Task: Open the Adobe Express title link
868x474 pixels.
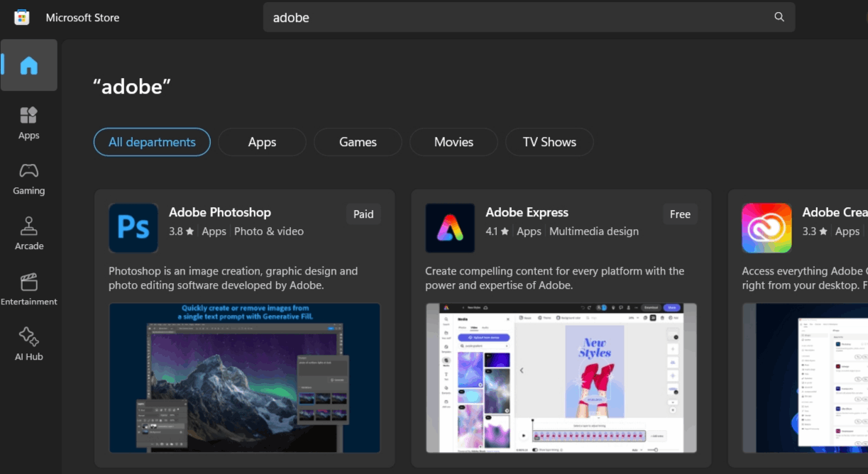Action: pos(527,212)
